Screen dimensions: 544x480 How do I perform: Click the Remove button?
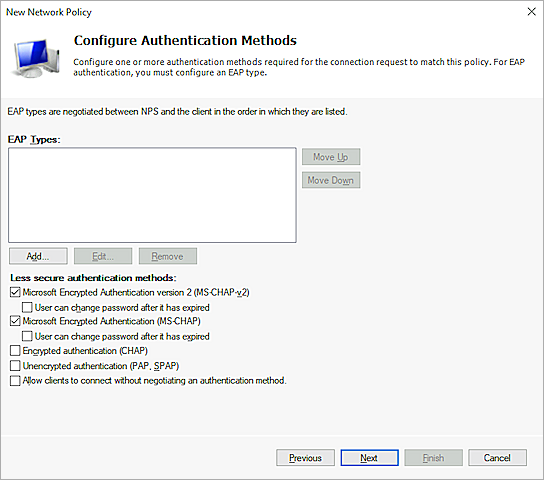(168, 256)
